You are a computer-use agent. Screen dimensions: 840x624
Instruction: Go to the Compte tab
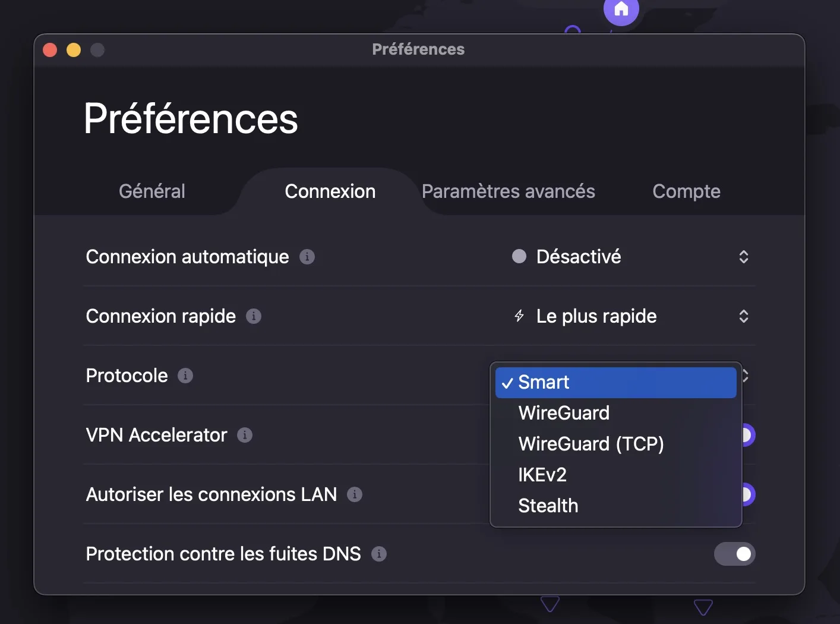coord(686,191)
